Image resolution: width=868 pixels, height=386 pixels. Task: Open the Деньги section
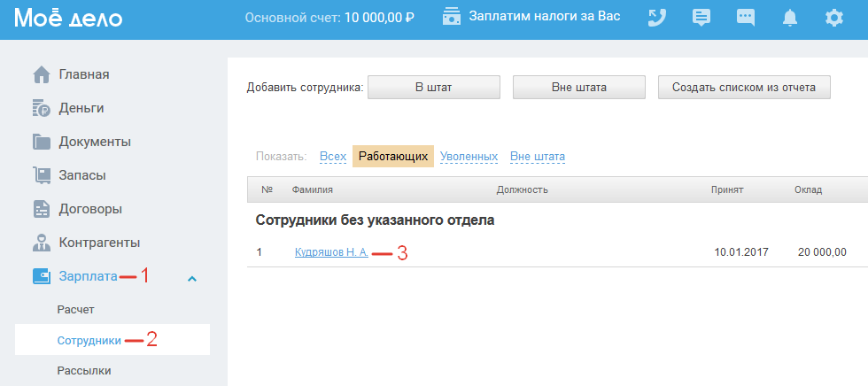point(81,108)
